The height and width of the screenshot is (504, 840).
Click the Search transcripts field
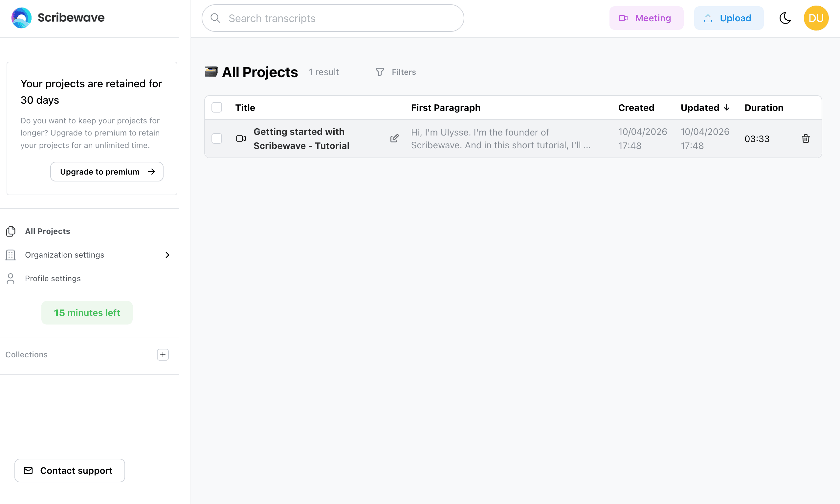coord(332,18)
